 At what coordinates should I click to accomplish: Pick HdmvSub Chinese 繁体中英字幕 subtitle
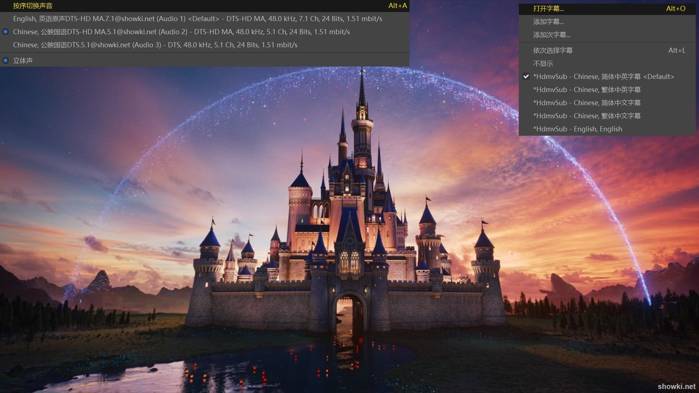pos(607,90)
